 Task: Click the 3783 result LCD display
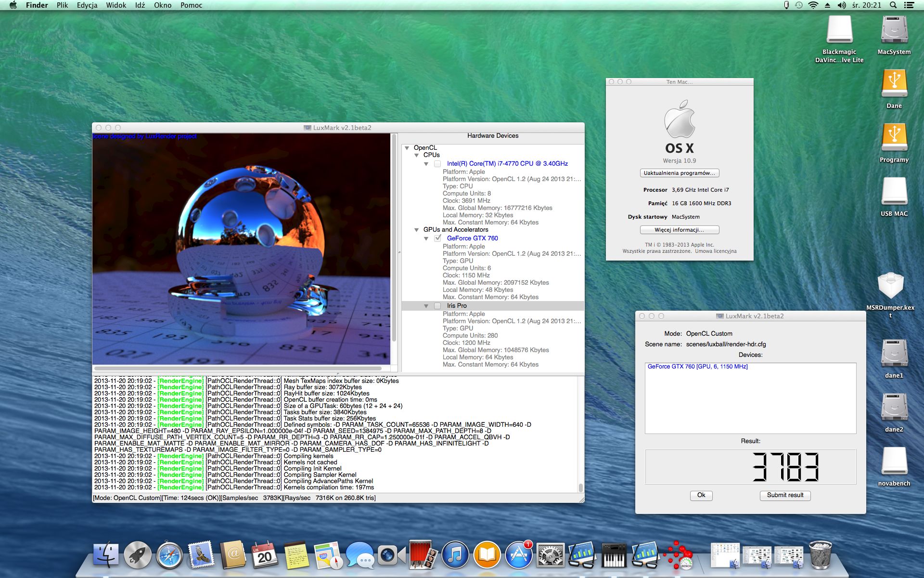(x=750, y=467)
